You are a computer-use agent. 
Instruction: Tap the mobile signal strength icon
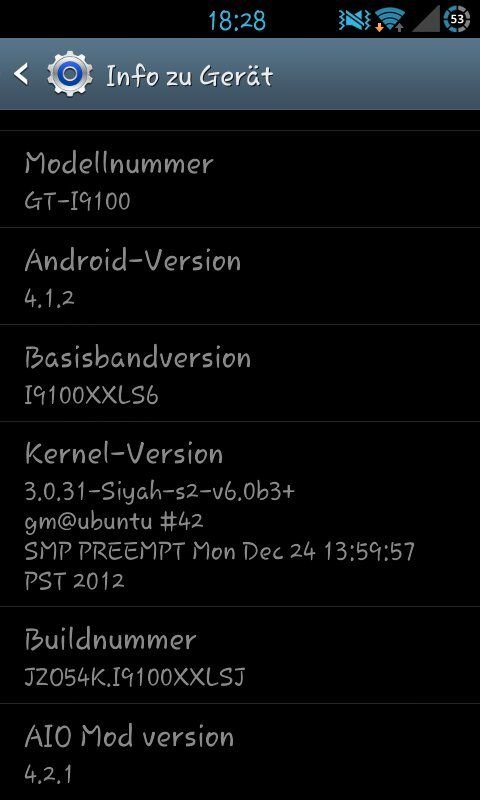(x=426, y=20)
